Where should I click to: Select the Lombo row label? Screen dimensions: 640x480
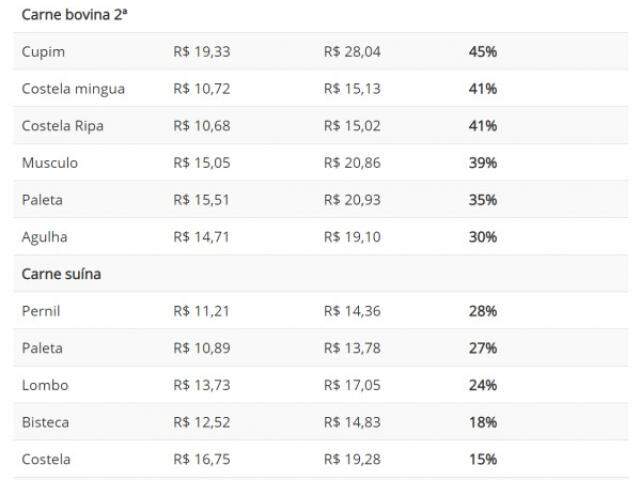click(x=45, y=385)
